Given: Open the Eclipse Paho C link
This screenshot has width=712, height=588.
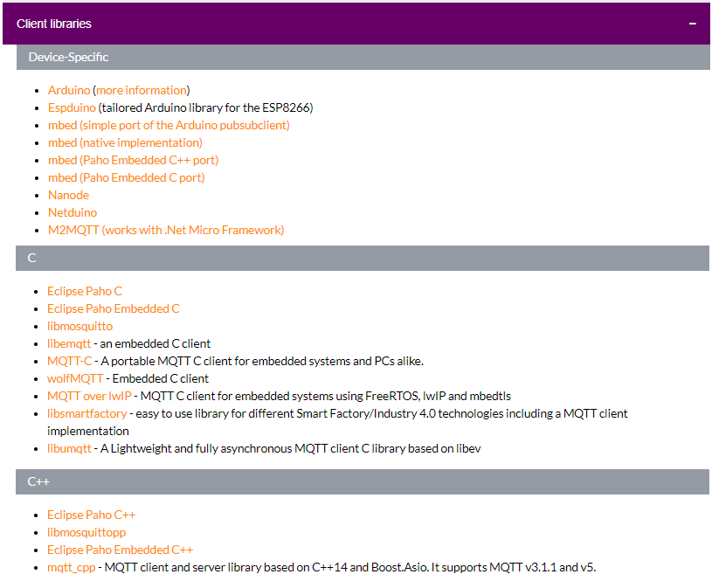Looking at the screenshot, I should pyautogui.click(x=85, y=291).
